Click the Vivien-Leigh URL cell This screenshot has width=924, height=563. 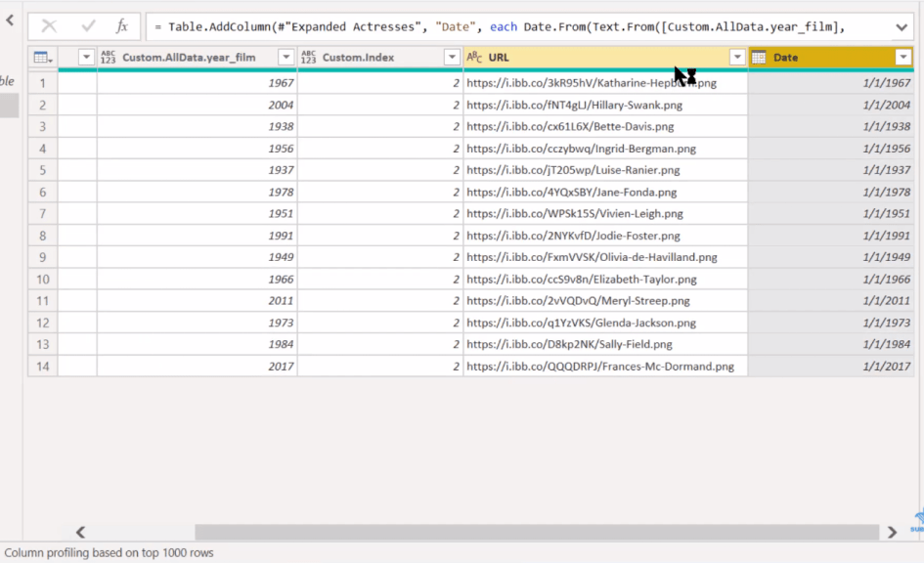click(605, 214)
